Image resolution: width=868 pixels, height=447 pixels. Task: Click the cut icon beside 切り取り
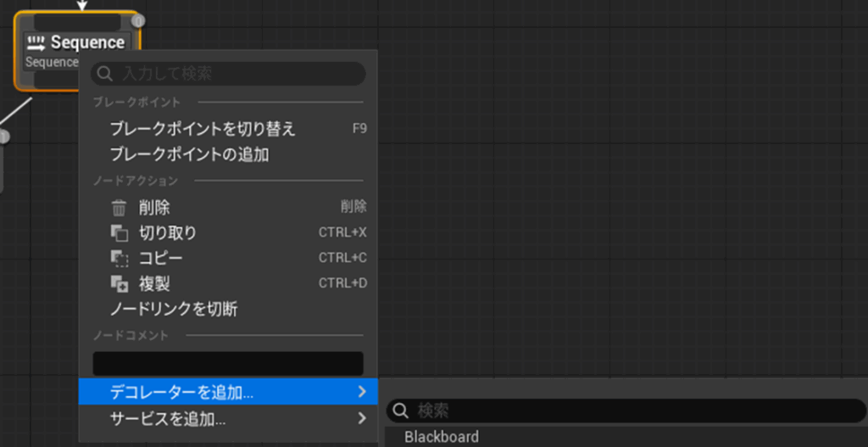point(120,233)
